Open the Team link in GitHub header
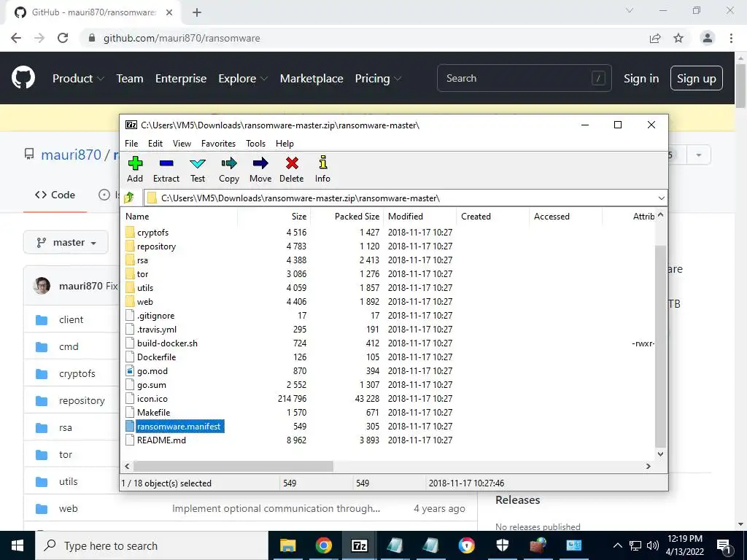 [x=130, y=79]
